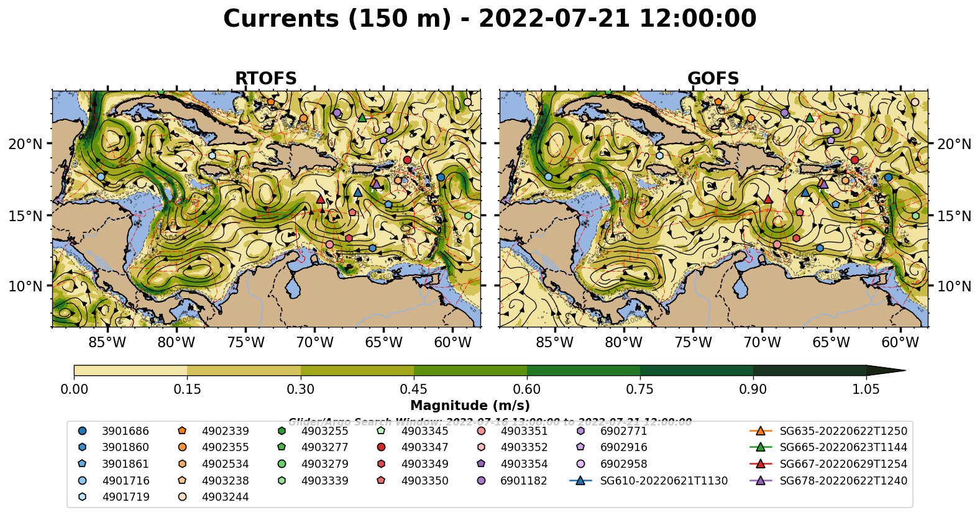
Task: Select the SG667 red triangle legend marker
Action: coord(760,463)
